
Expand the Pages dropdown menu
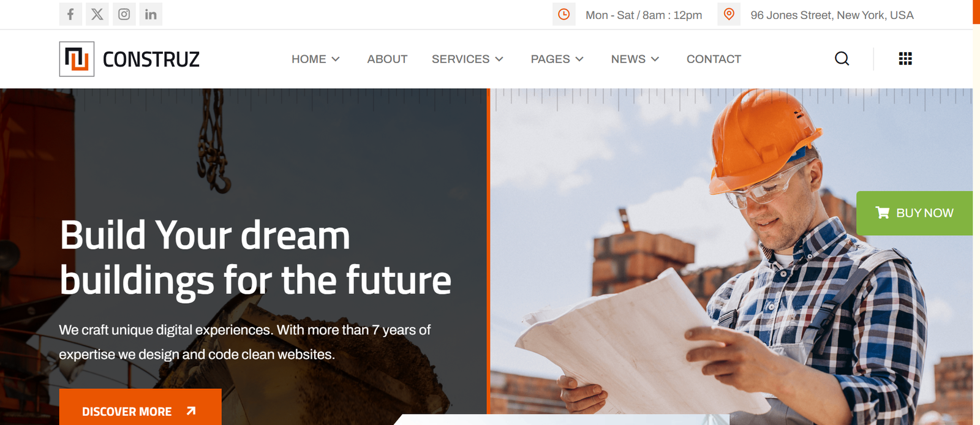[557, 59]
